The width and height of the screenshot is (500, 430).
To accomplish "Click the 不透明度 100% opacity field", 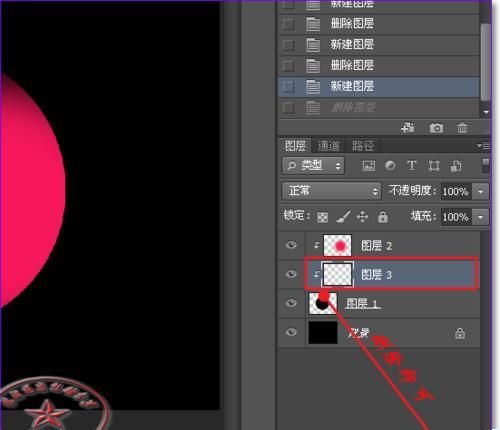I will pos(456,192).
